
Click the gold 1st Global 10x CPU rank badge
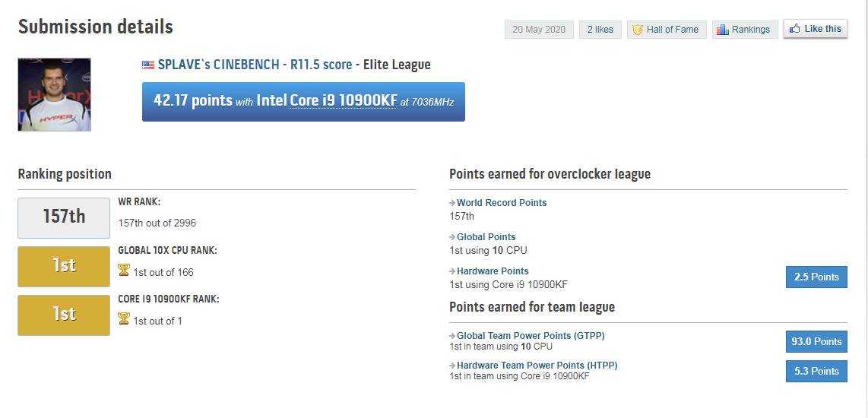coord(64,266)
